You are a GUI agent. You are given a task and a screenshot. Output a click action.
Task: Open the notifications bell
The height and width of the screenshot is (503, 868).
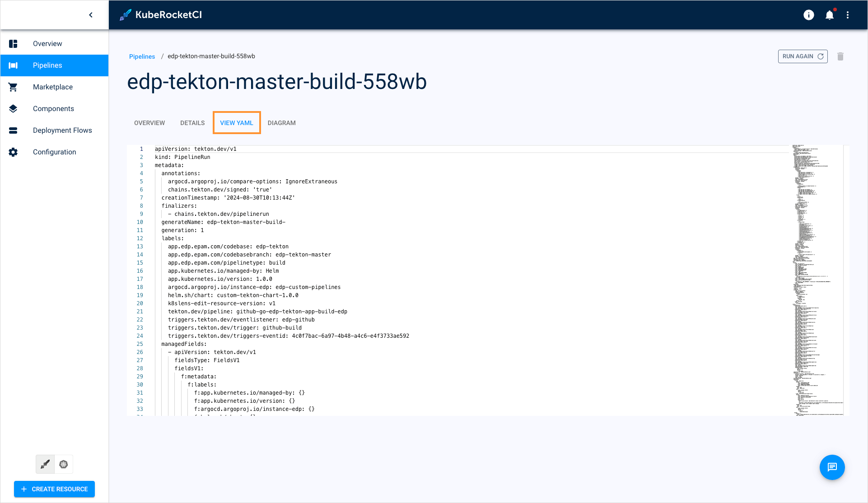point(830,15)
